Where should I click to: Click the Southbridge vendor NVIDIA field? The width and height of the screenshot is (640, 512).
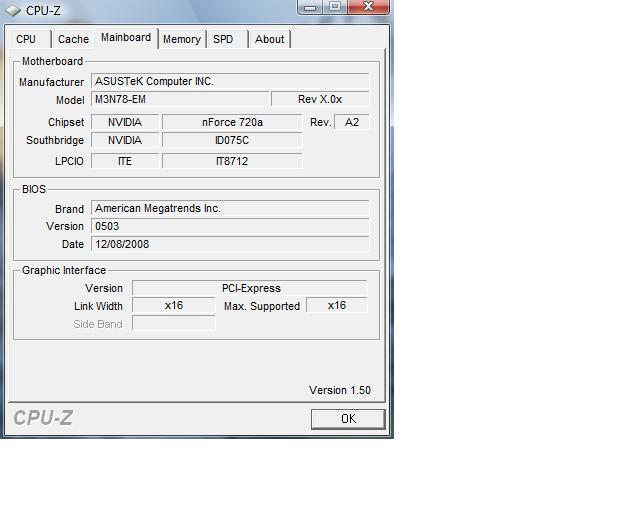point(125,140)
